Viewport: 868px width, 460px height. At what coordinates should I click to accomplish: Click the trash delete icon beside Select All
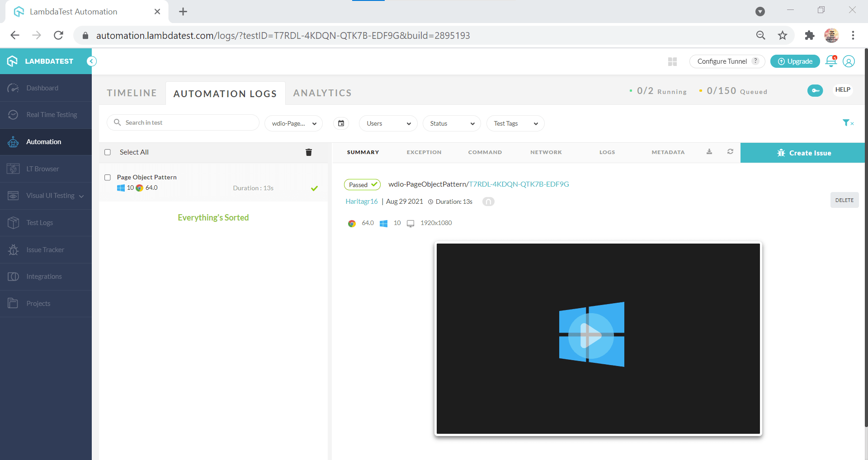tap(309, 152)
